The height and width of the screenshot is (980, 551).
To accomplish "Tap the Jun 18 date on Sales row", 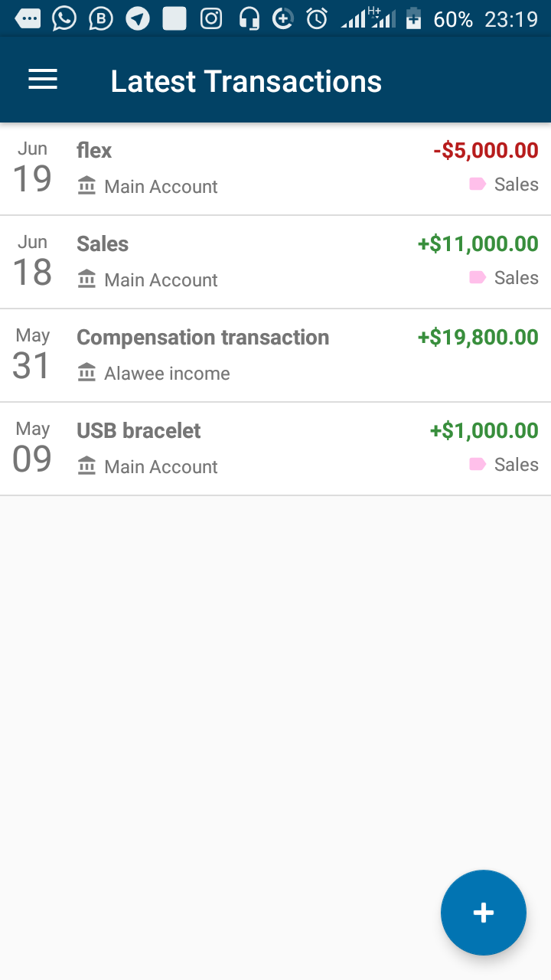I will pos(32,262).
